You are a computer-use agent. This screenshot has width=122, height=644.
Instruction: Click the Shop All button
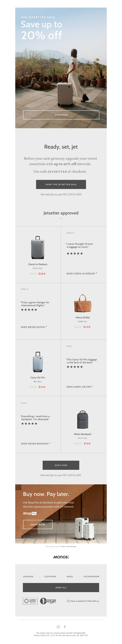[x=61, y=587]
